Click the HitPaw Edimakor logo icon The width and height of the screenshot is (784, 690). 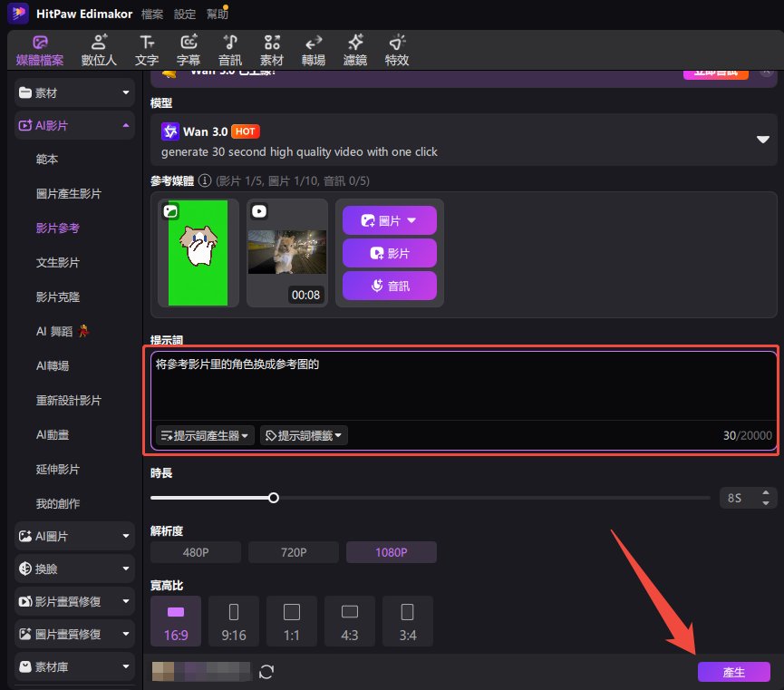(x=18, y=14)
